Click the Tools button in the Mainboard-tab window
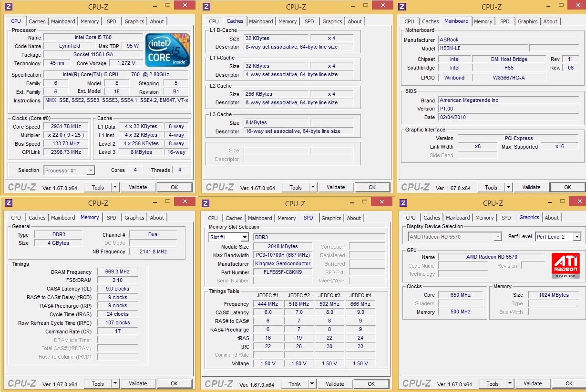586x392 pixels. coord(491,188)
